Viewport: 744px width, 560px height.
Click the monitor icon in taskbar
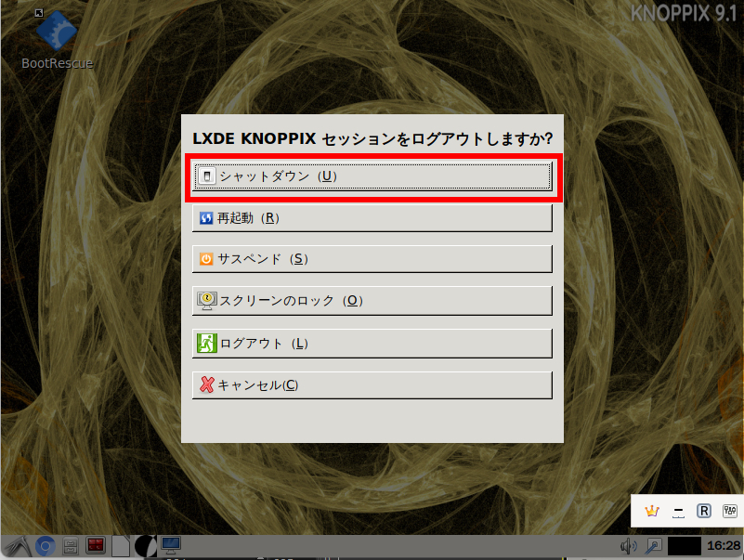coord(171,545)
